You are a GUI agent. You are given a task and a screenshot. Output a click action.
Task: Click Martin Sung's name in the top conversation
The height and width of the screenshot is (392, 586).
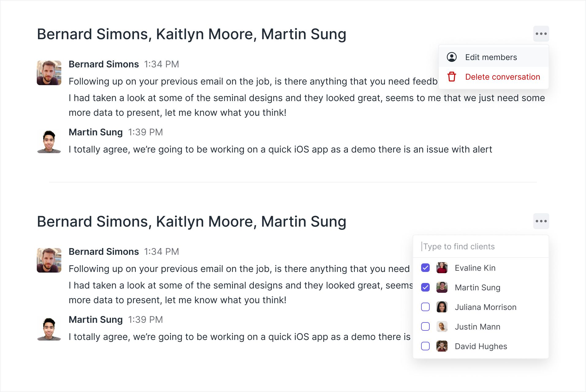(96, 132)
